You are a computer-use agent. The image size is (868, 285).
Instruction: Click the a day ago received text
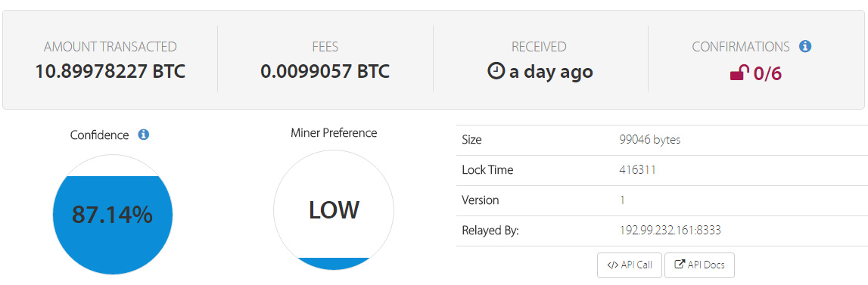[x=551, y=71]
